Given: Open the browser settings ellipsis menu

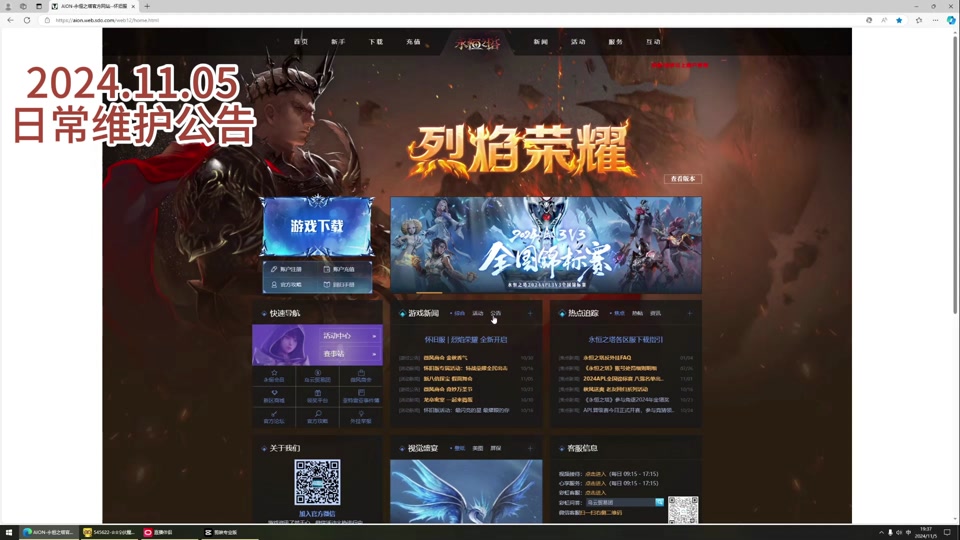Looking at the screenshot, I should click(x=935, y=20).
